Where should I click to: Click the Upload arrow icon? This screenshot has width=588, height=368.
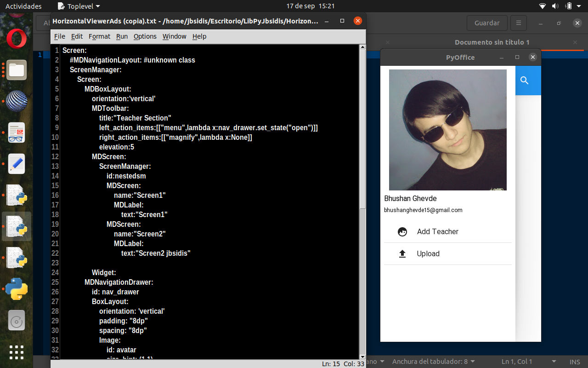(402, 254)
